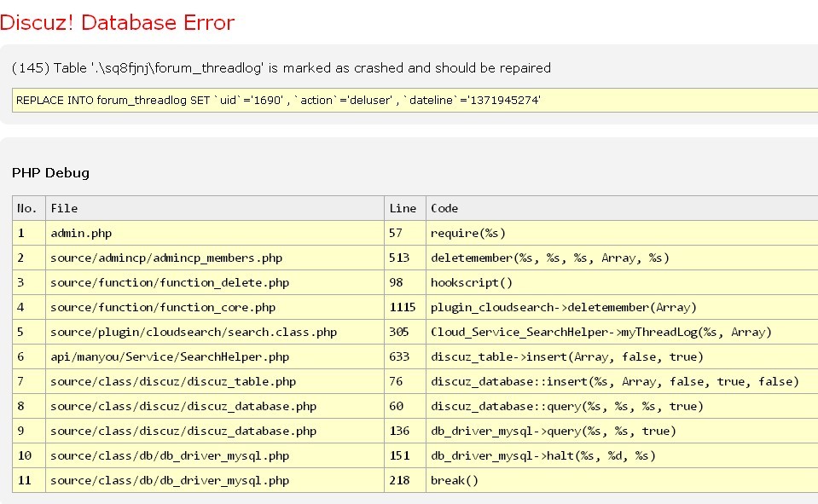Click line number "57" in the admin.php row
The height and width of the screenshot is (504, 818).
coord(405,233)
